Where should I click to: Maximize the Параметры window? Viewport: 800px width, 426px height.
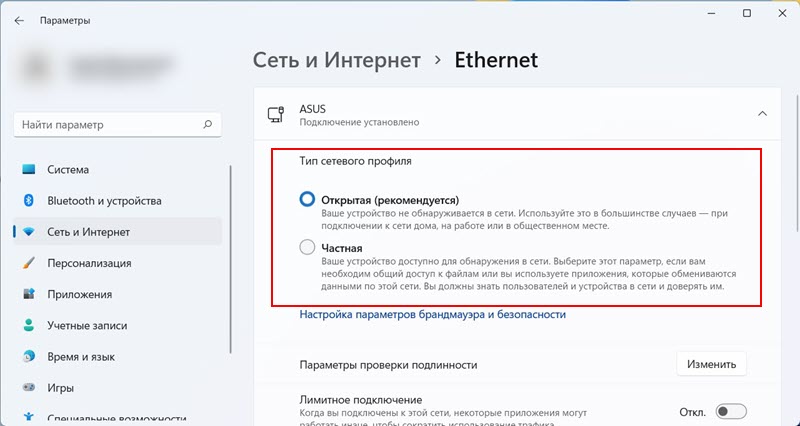point(746,14)
